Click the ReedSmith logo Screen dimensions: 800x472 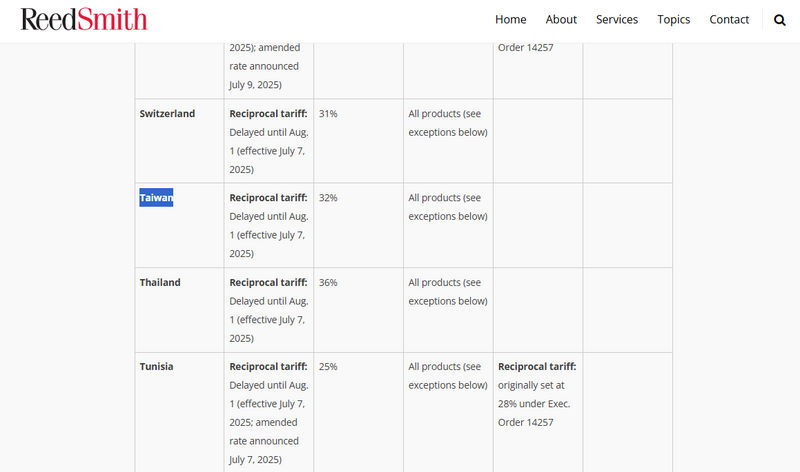84,19
